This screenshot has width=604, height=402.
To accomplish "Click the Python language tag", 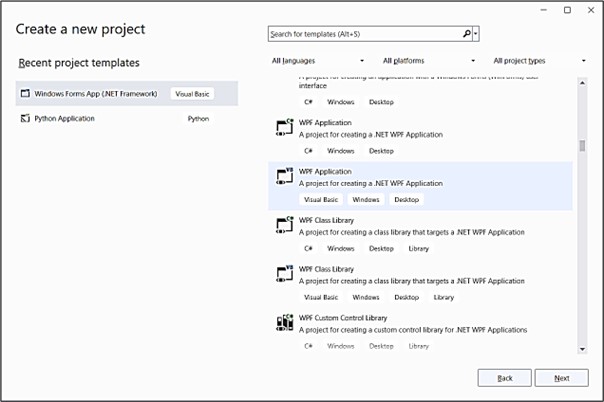I will (198, 119).
